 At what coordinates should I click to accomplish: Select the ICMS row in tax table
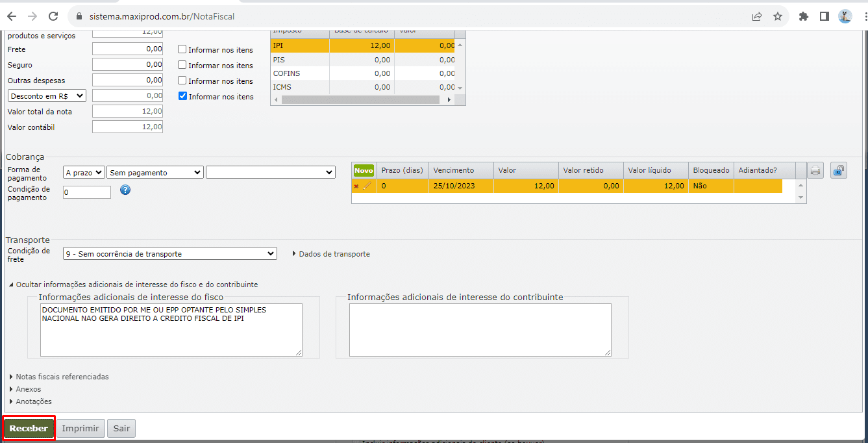(363, 87)
